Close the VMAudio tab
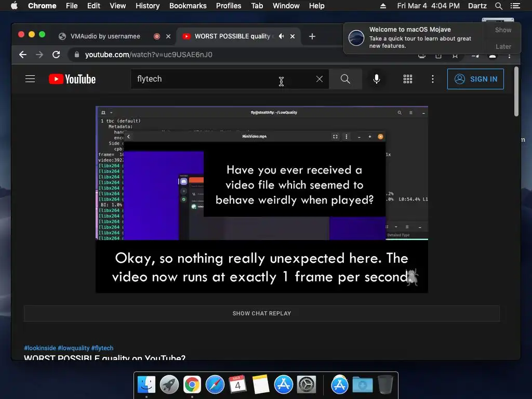The width and height of the screenshot is (532, 399). coord(168,36)
